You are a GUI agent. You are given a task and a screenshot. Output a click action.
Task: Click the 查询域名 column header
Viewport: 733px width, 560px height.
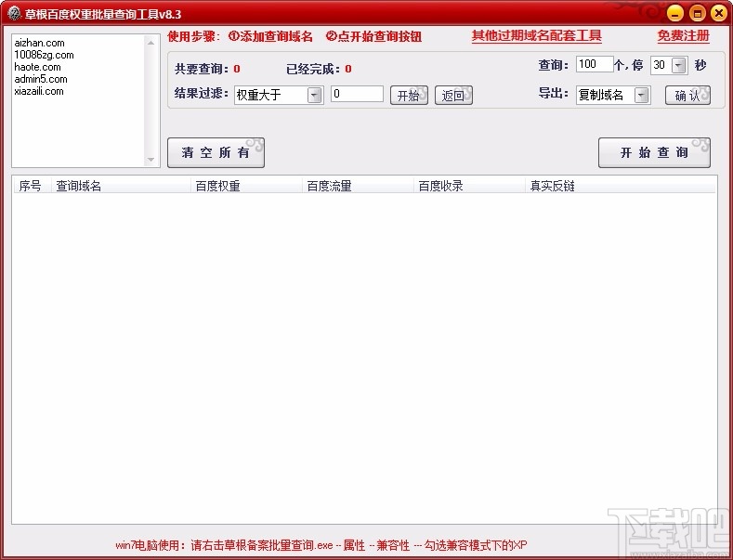(121, 186)
